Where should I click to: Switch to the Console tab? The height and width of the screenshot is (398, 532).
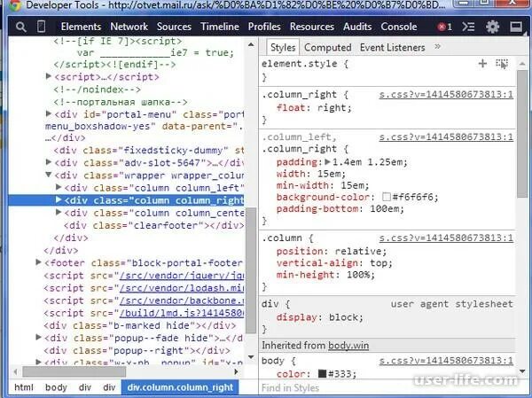point(399,27)
